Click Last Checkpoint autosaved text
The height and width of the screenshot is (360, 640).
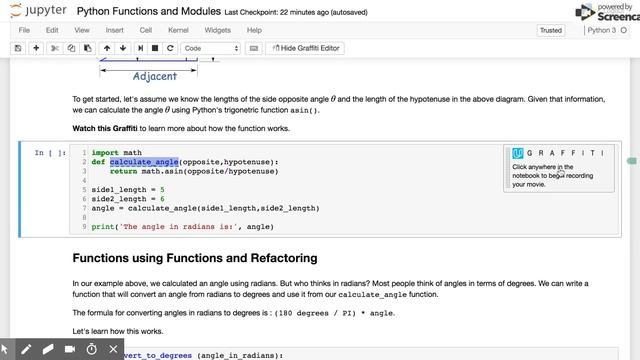(296, 13)
